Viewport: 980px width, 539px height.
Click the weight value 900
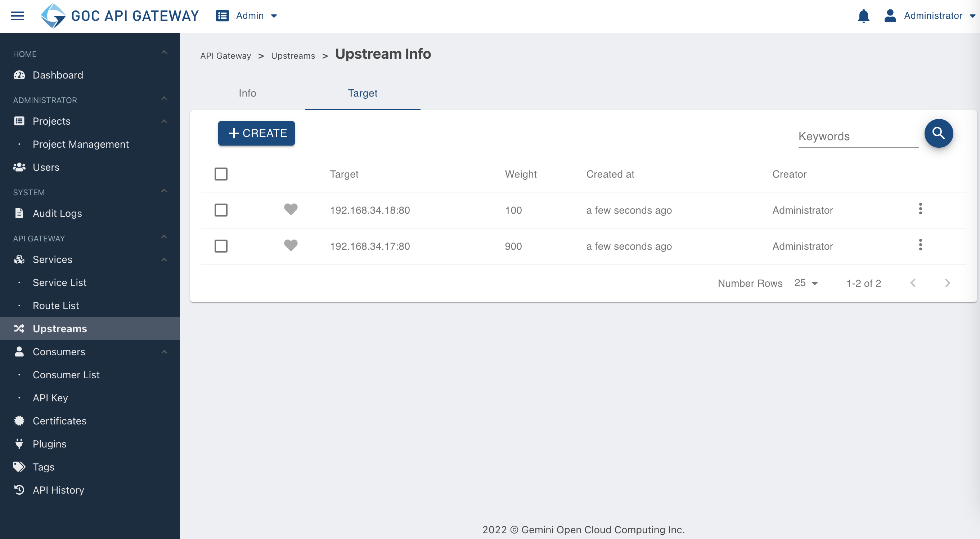(x=513, y=246)
